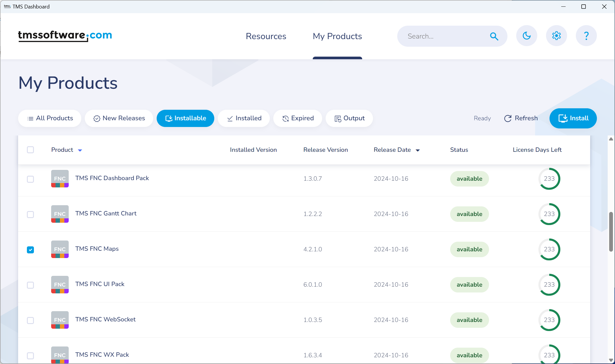The height and width of the screenshot is (364, 615).
Task: Click FNC icon of TMS FNC WebSocket
Action: [x=60, y=320]
